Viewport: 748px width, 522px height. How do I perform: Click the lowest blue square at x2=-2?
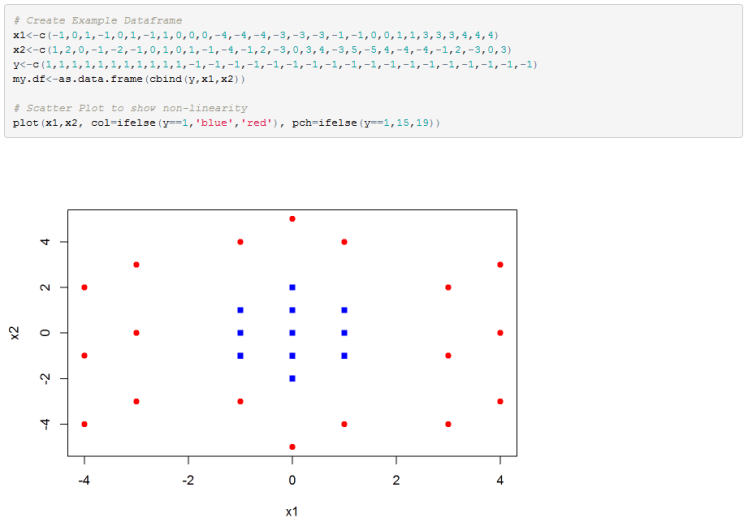click(292, 378)
